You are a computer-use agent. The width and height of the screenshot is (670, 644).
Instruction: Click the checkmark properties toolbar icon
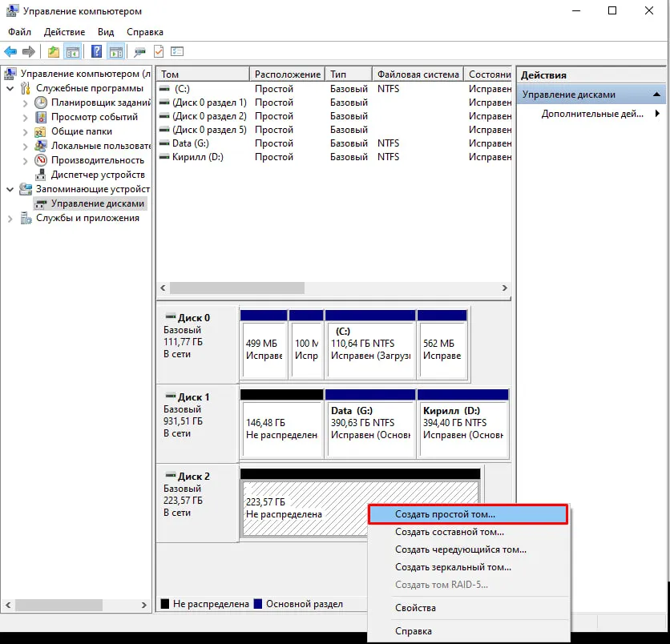coord(159,52)
